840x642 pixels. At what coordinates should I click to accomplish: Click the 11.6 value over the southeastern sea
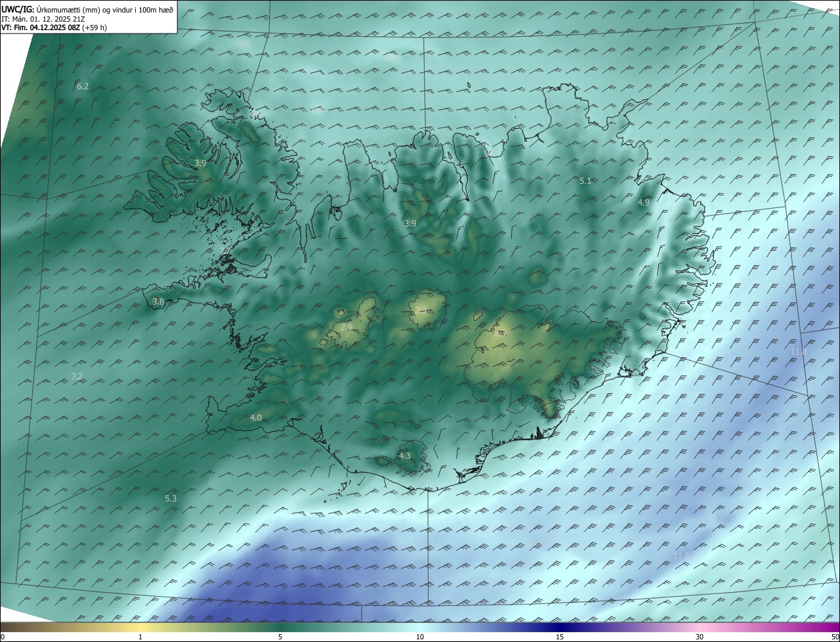[682, 556]
